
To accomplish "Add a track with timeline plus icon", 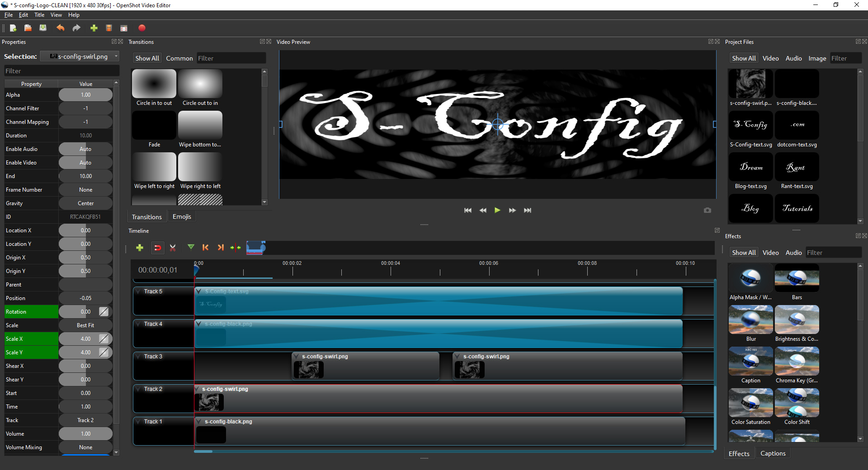I will click(x=140, y=248).
